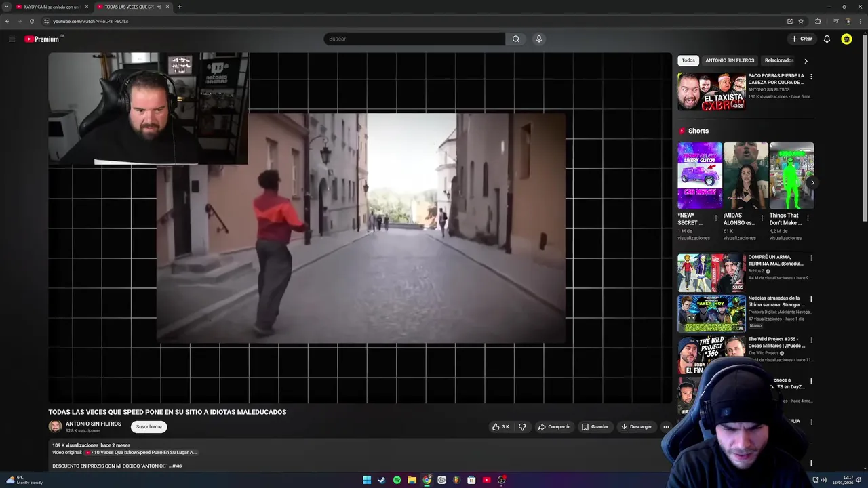
Task: Select ANTONIO SIN FILTROS filter chip
Action: (730, 60)
